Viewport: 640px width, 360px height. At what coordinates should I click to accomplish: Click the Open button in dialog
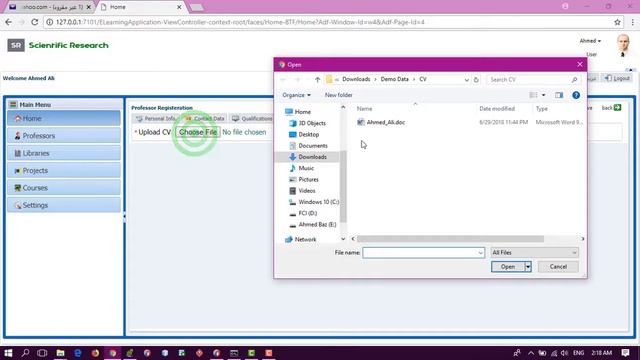click(x=507, y=267)
